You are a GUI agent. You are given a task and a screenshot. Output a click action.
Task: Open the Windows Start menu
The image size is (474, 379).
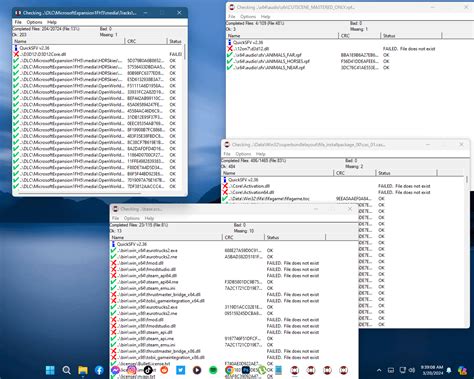(50, 370)
